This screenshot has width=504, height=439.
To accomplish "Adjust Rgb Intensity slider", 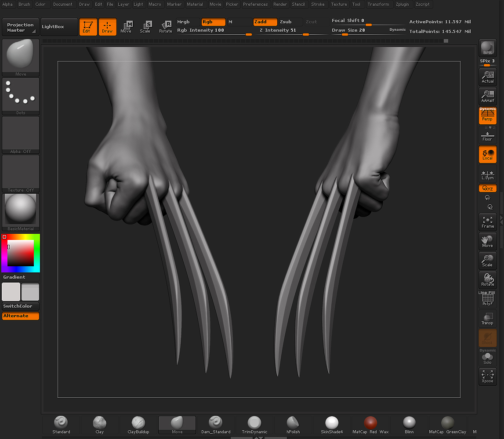I will tap(214, 31).
